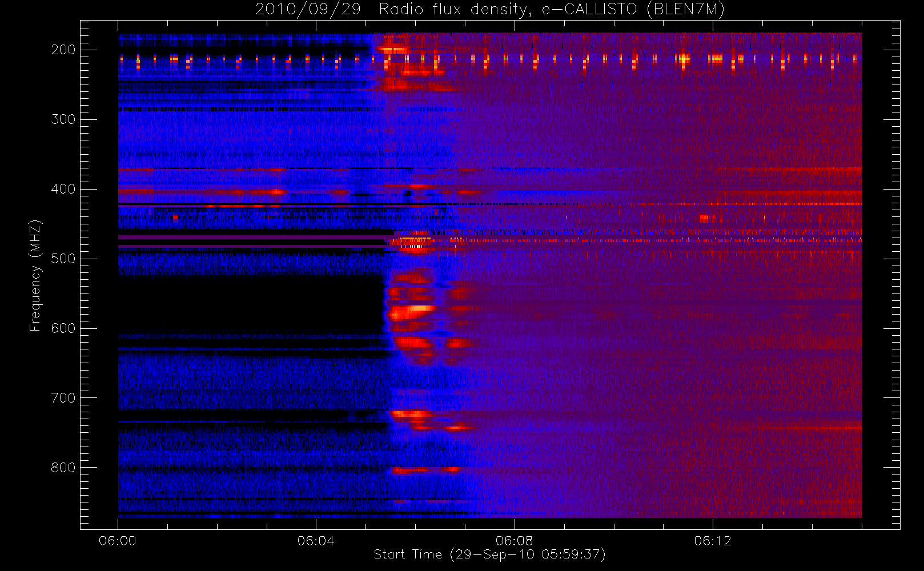This screenshot has height=571, width=924.
Task: Click the 06:12 time tick label
Action: (713, 541)
